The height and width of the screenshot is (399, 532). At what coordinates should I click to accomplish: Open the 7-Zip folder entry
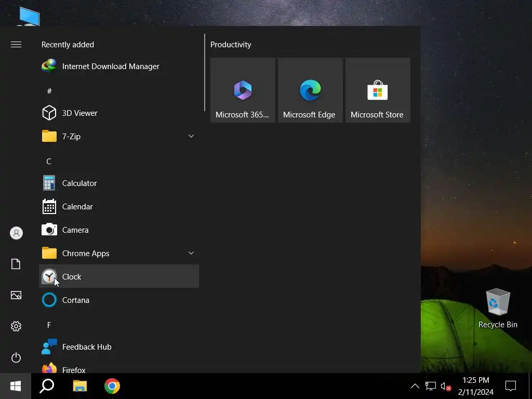[119, 137]
